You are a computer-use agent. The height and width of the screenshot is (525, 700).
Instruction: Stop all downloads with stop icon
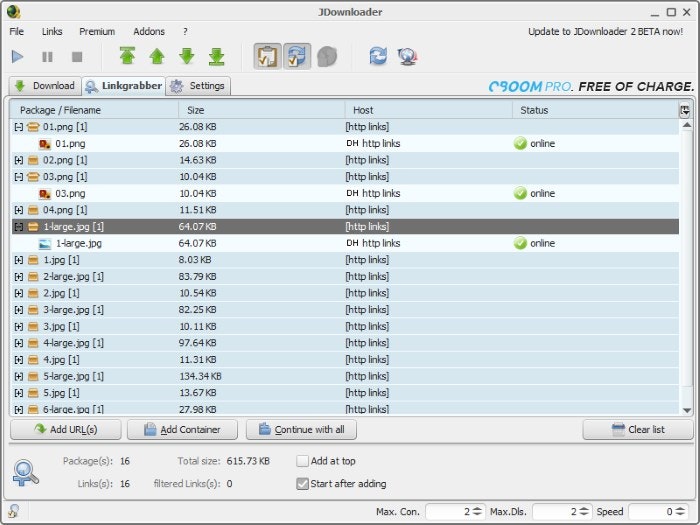pos(77,57)
